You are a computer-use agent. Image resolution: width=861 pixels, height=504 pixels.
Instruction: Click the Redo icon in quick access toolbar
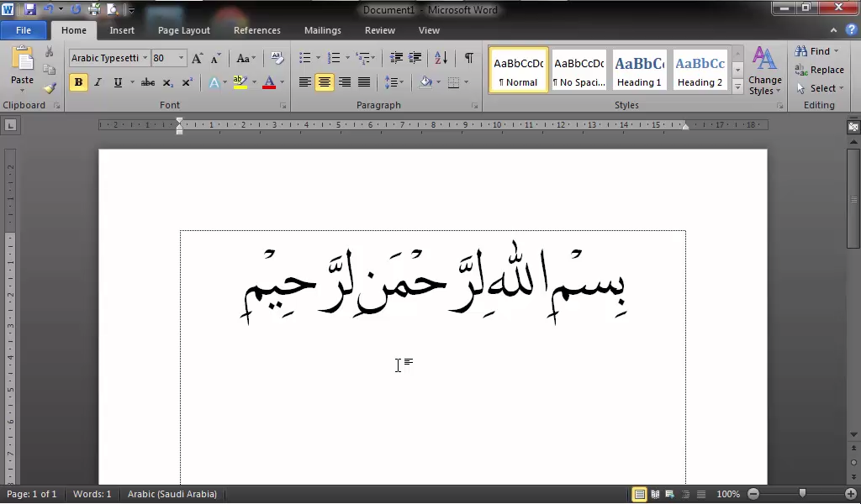point(76,9)
